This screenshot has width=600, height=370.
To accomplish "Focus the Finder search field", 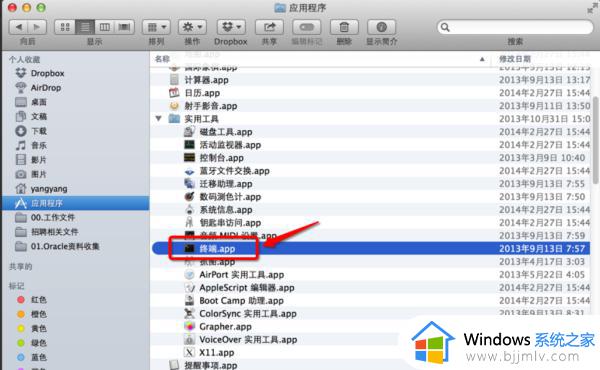I will point(515,27).
